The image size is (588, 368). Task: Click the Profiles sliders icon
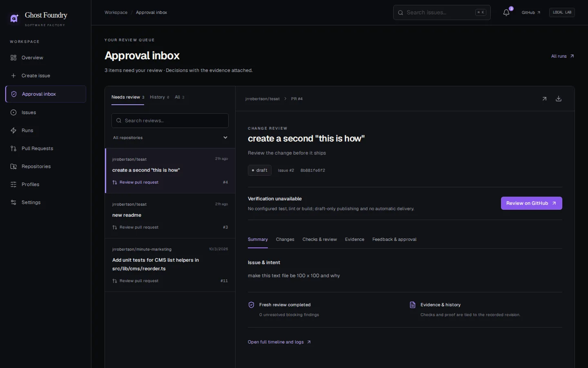pos(13,184)
